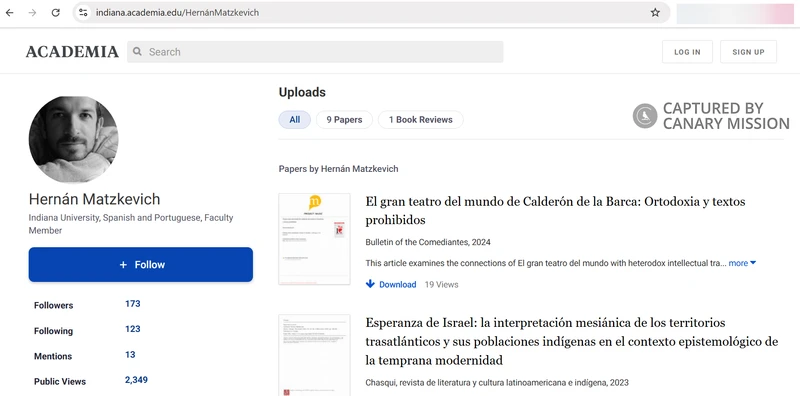The image size is (800, 396).
Task: Click the plus icon on Follow button
Action: 123,265
